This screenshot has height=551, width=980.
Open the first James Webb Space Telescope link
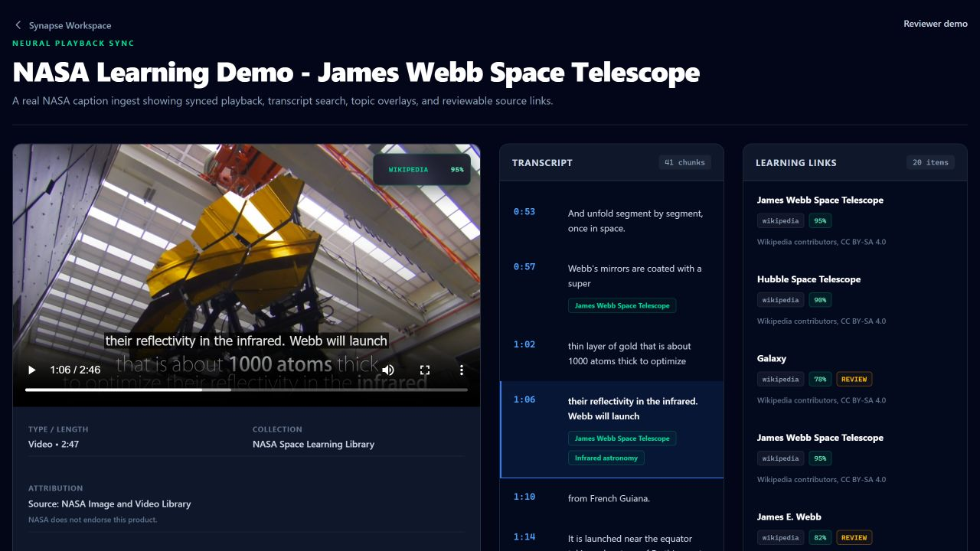click(820, 201)
